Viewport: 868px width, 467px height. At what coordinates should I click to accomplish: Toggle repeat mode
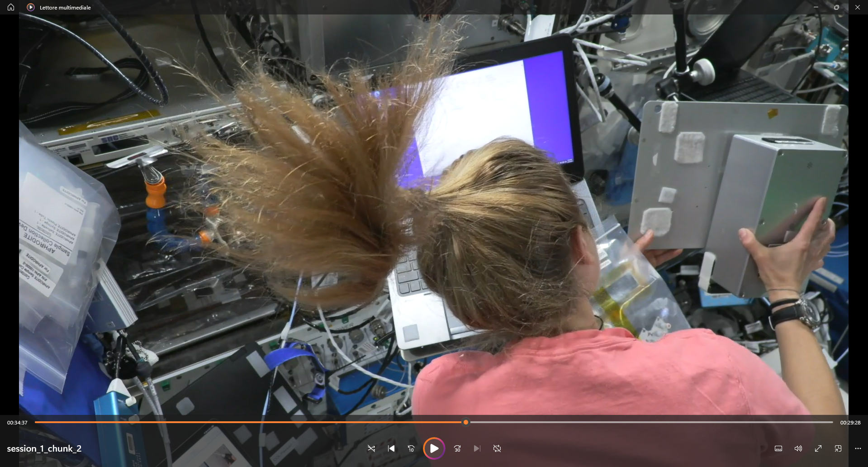tap(497, 448)
